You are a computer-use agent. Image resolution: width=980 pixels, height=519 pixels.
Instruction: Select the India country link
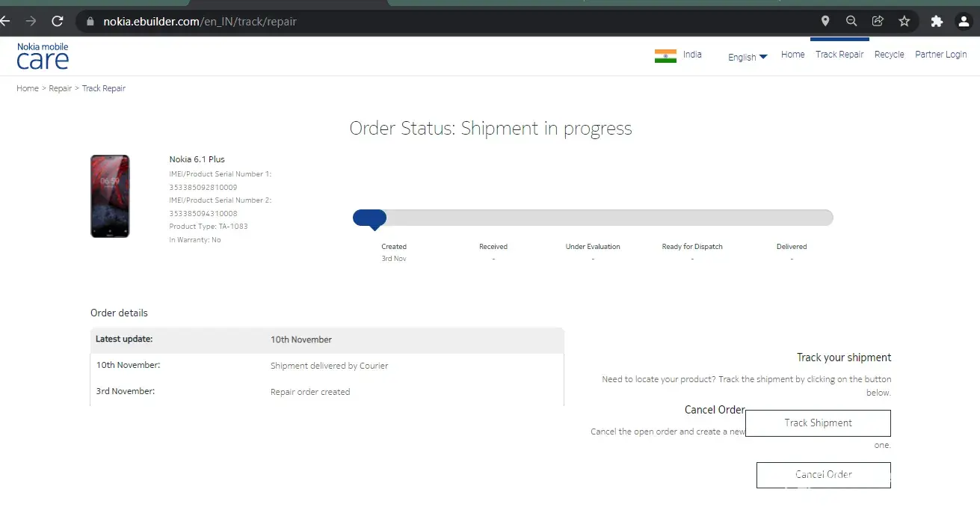click(x=692, y=55)
